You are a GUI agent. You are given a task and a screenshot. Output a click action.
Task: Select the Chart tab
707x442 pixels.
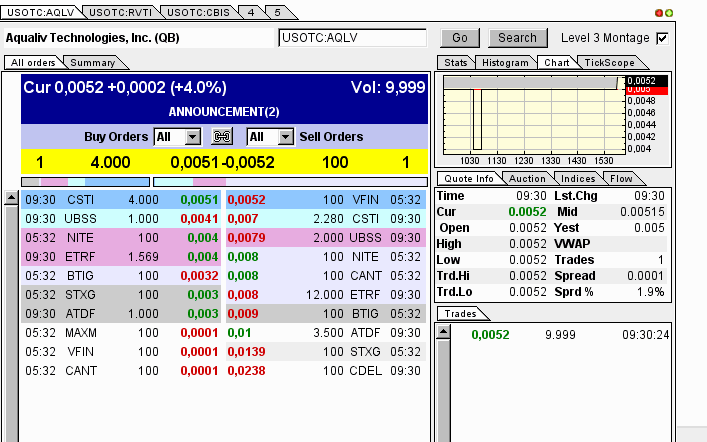tap(556, 63)
